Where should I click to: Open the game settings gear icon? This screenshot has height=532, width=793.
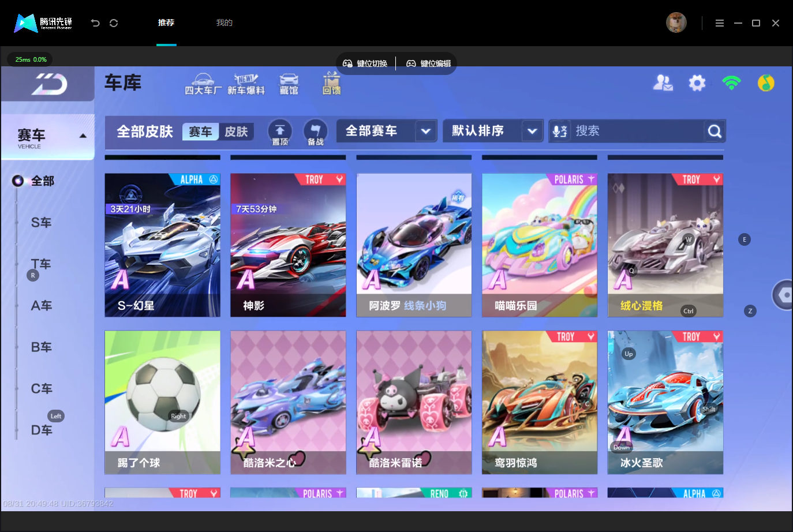[x=697, y=83]
